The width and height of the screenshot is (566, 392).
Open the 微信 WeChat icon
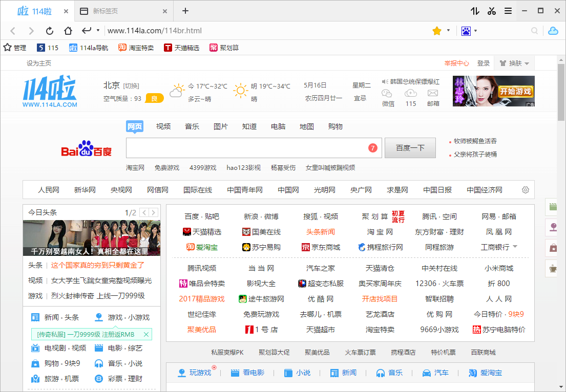(x=387, y=94)
